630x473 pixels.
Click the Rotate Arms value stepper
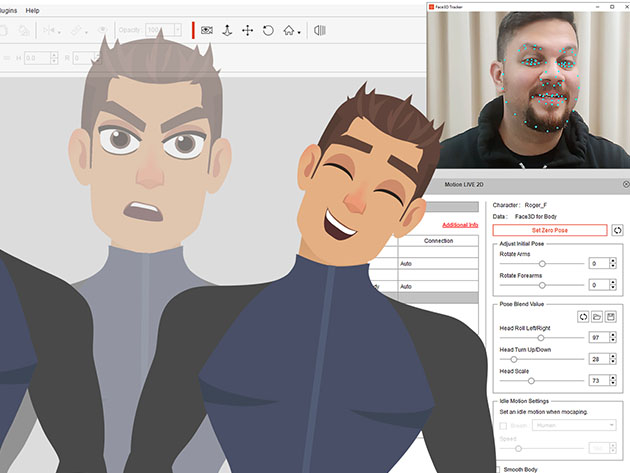[613, 263]
